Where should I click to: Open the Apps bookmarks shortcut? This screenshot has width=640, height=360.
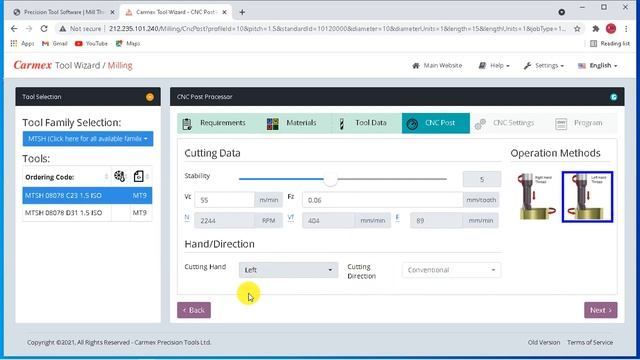[22, 43]
